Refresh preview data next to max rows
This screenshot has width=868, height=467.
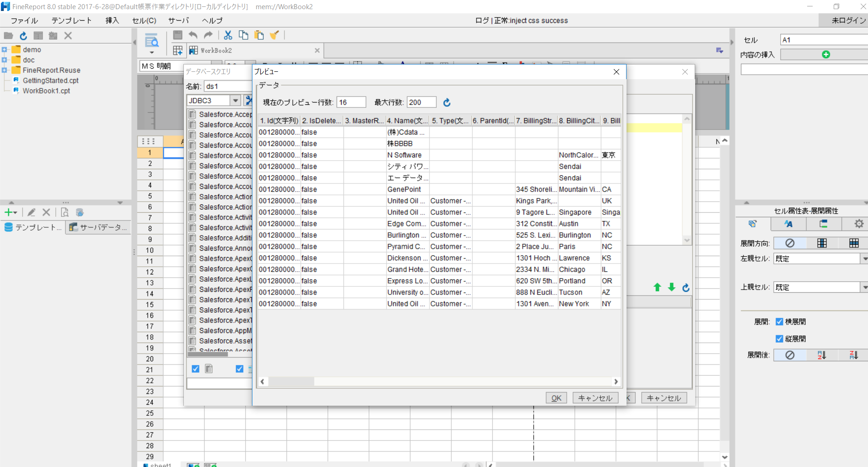(x=447, y=102)
